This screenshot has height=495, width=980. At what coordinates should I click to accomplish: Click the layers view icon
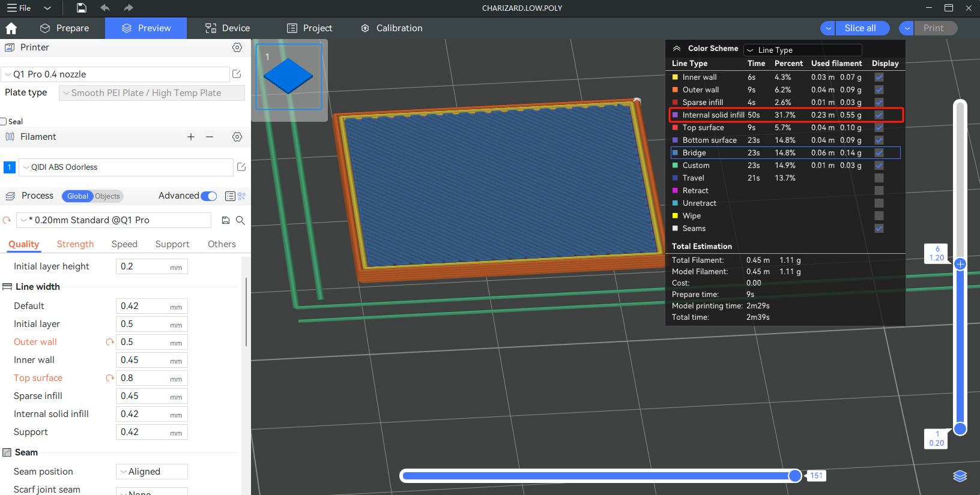[960, 476]
